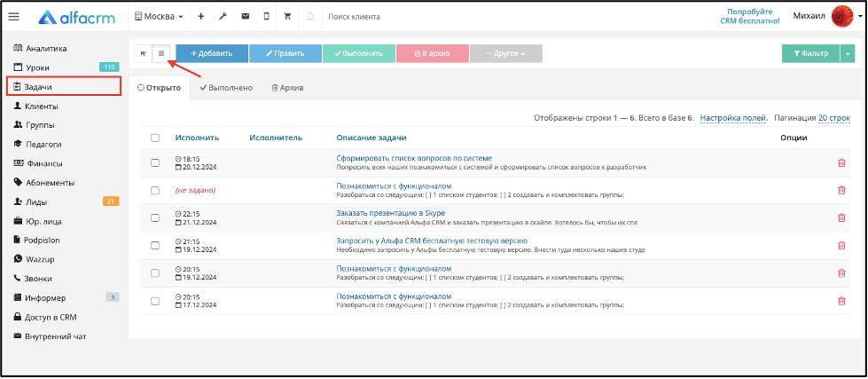This screenshot has height=379, width=868.
Task: Open the Москва branch dropdown
Action: pyautogui.click(x=159, y=17)
